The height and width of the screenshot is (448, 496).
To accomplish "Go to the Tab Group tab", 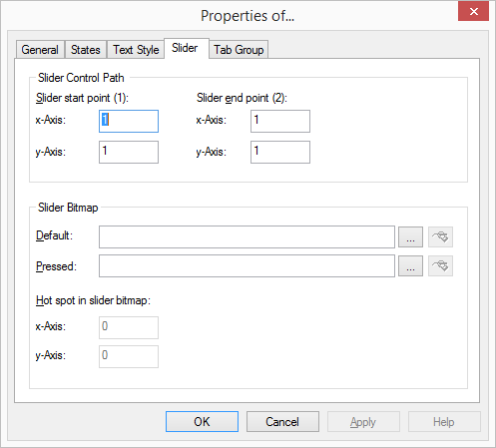I will click(x=239, y=50).
